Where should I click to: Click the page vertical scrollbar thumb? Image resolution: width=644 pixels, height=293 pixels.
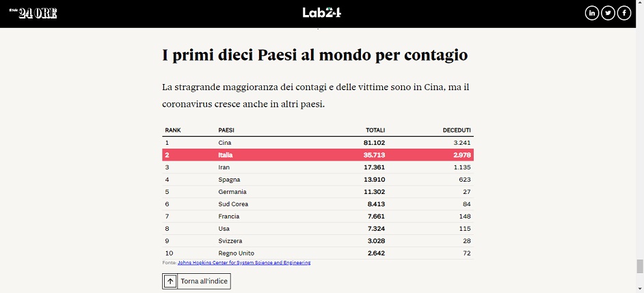(x=640, y=266)
